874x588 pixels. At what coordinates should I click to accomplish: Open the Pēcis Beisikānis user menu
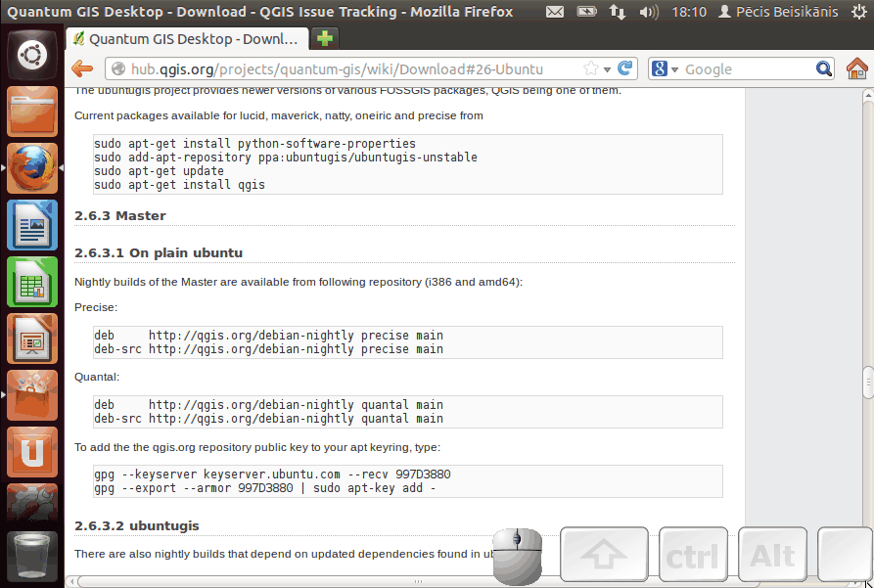click(778, 11)
